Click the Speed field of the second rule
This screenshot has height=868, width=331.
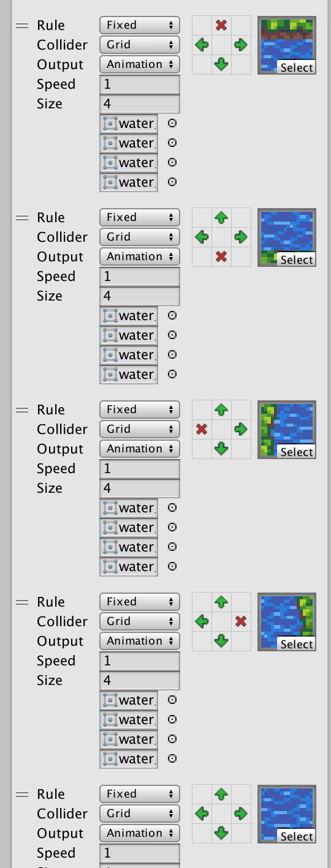tap(140, 277)
